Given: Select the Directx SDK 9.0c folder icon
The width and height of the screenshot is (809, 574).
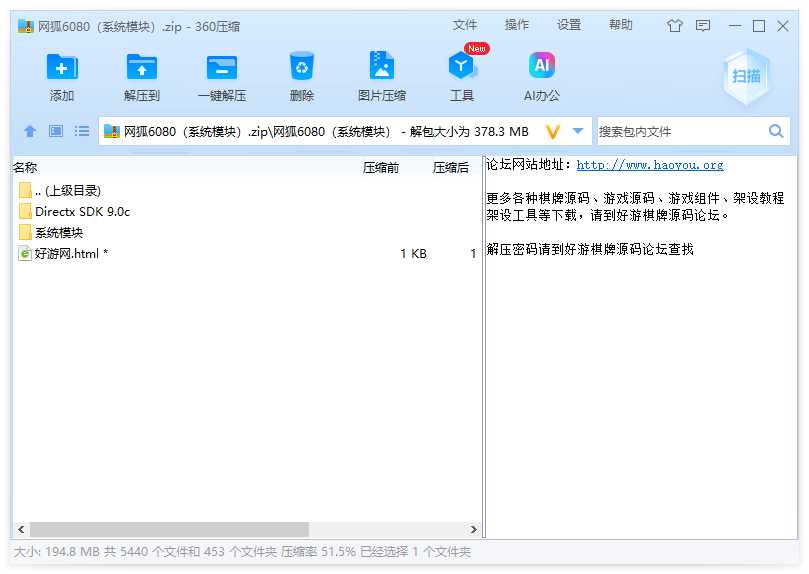Looking at the screenshot, I should (25, 211).
